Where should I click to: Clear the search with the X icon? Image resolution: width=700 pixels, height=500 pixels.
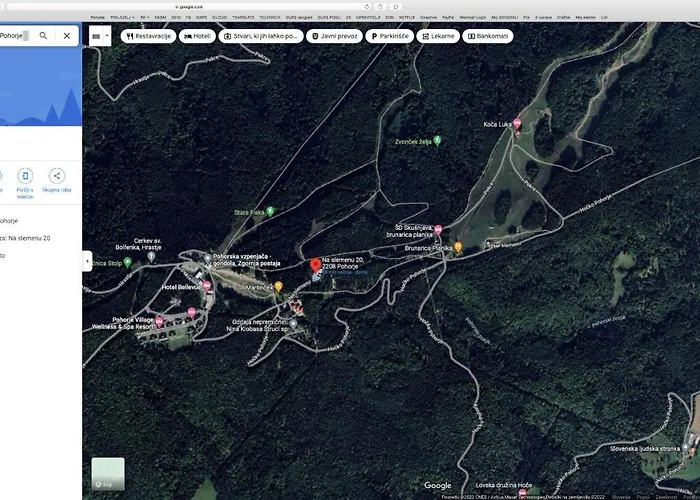pos(67,35)
